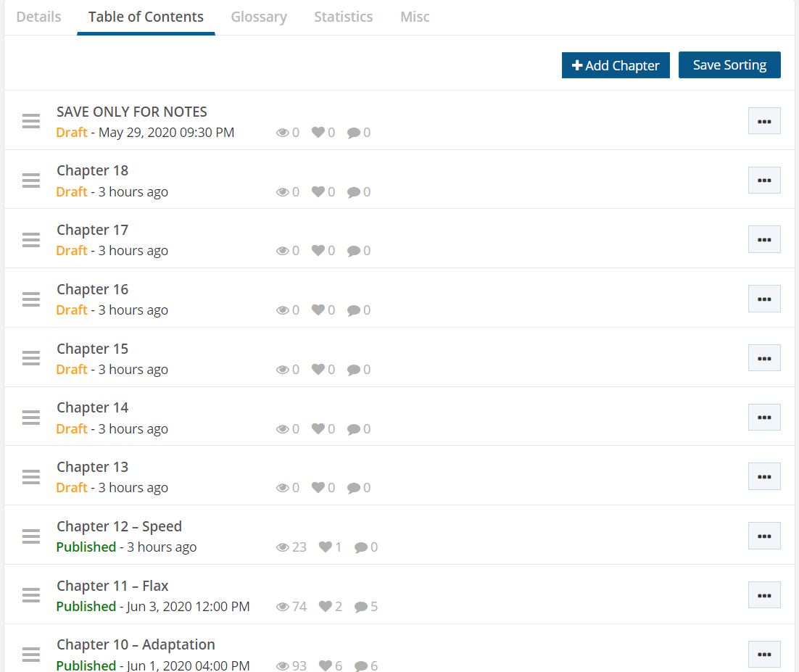This screenshot has height=672, width=799.
Task: Switch to the Glossary tab
Action: coord(259,17)
